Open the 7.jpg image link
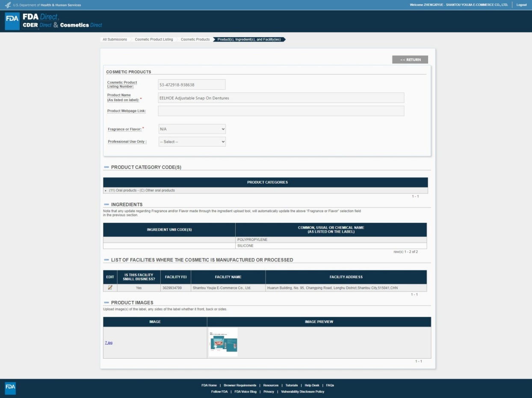 tap(109, 343)
